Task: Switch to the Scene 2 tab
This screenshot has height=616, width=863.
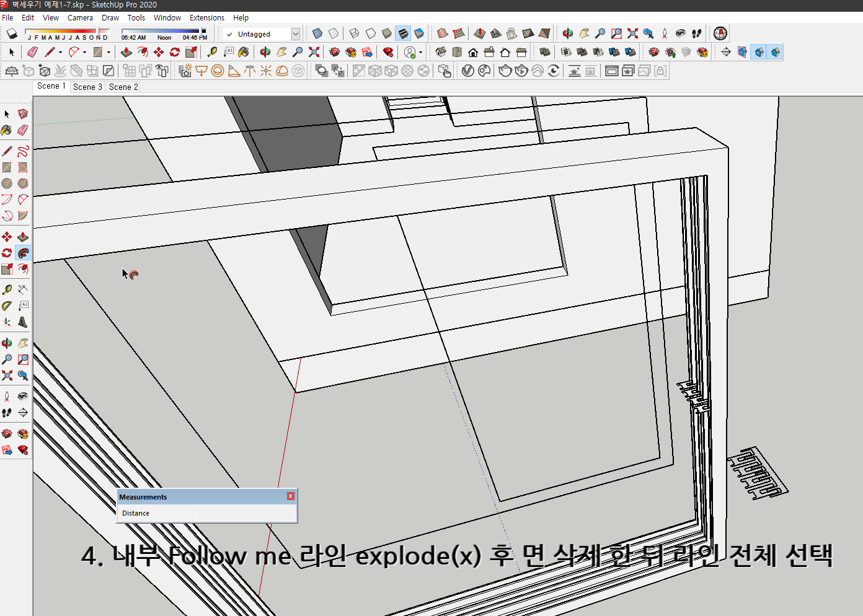Action: pyautogui.click(x=123, y=87)
